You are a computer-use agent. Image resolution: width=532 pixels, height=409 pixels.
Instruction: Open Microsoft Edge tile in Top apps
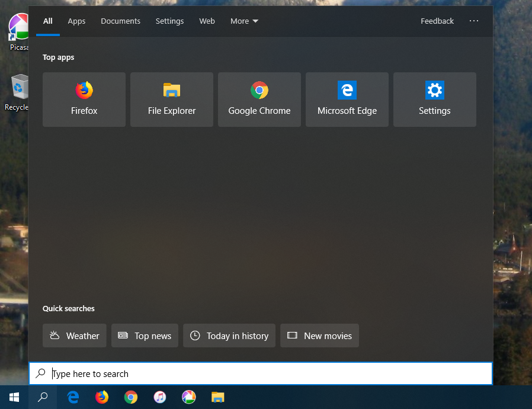pos(347,100)
